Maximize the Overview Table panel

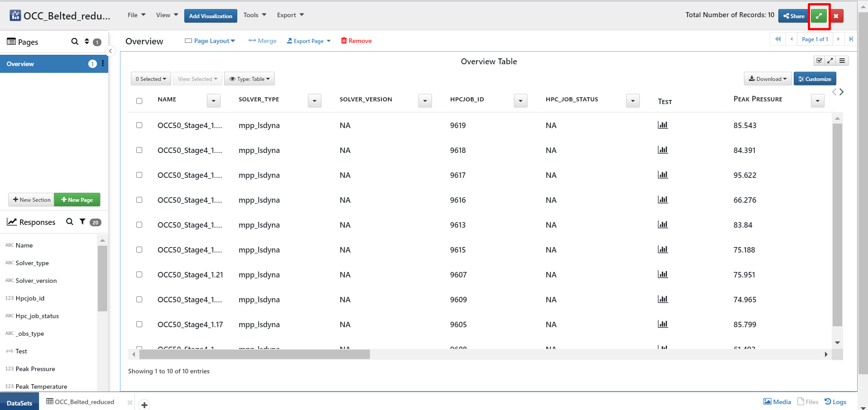pos(830,61)
